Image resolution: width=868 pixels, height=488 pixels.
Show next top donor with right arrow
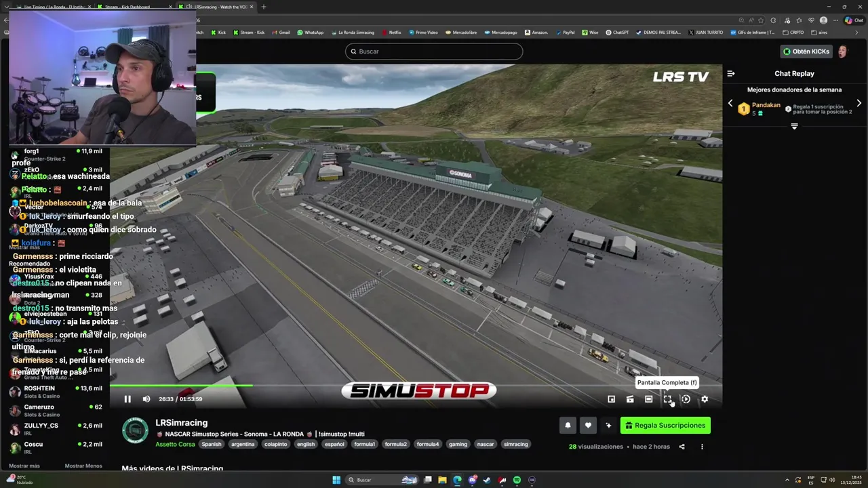coord(859,104)
